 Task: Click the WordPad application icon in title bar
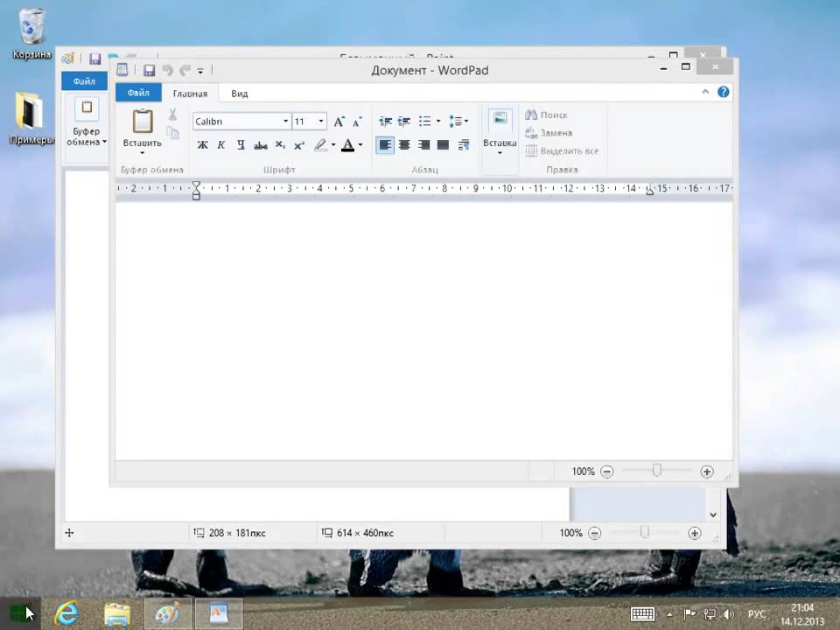[122, 70]
